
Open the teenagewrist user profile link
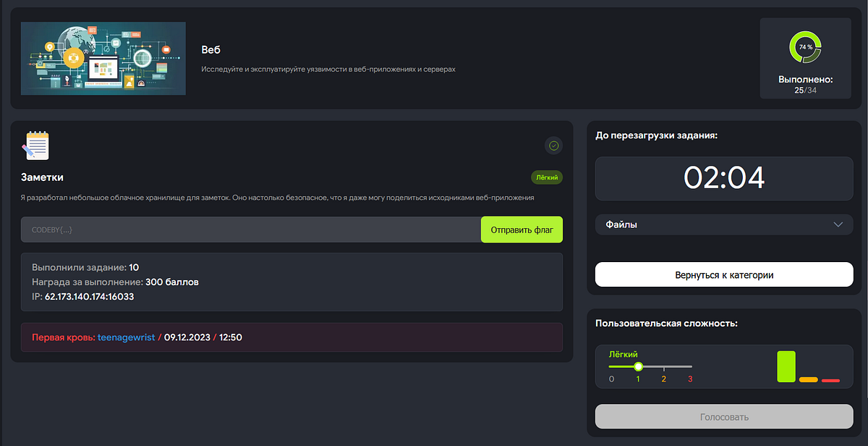pos(125,337)
